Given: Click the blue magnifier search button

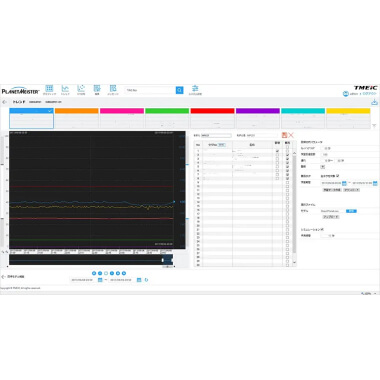Looking at the screenshot, I should (179, 90).
